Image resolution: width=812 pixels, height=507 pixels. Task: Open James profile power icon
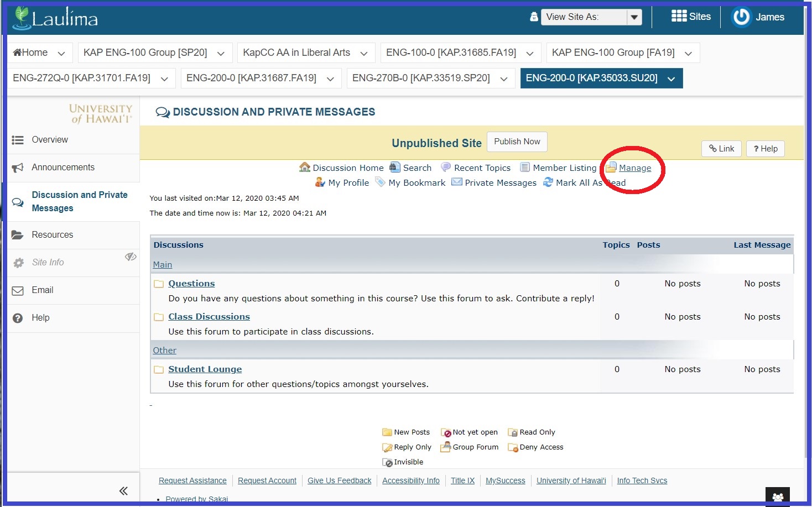pyautogui.click(x=741, y=17)
